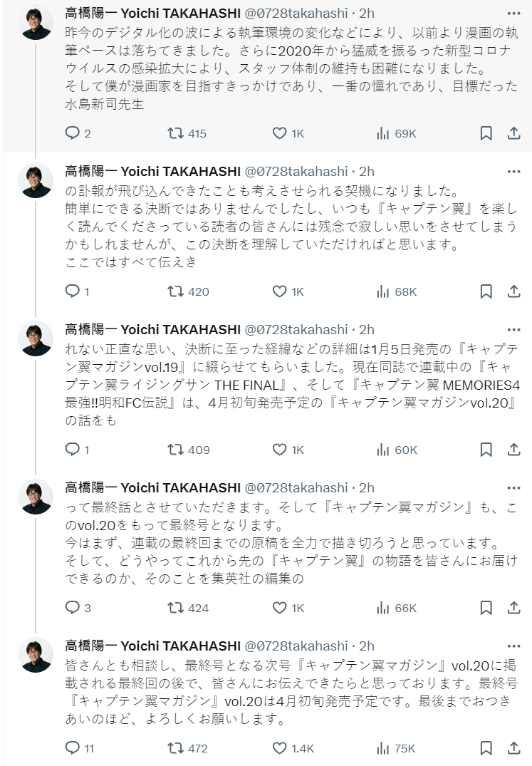Open the three-dot menu of the 420-retweet tweet
This screenshot has height=766, width=532.
point(513,171)
